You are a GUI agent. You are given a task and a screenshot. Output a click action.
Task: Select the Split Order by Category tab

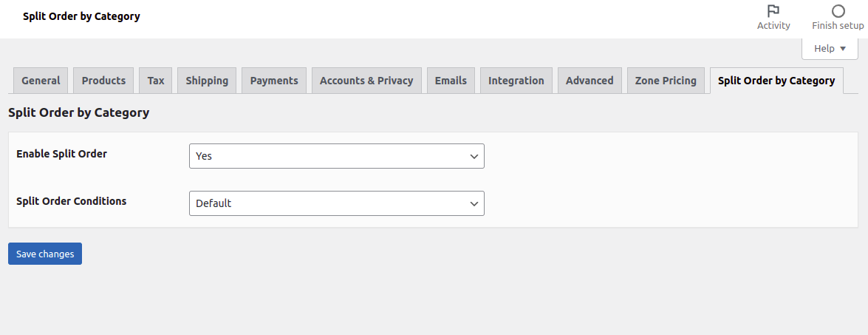point(776,81)
